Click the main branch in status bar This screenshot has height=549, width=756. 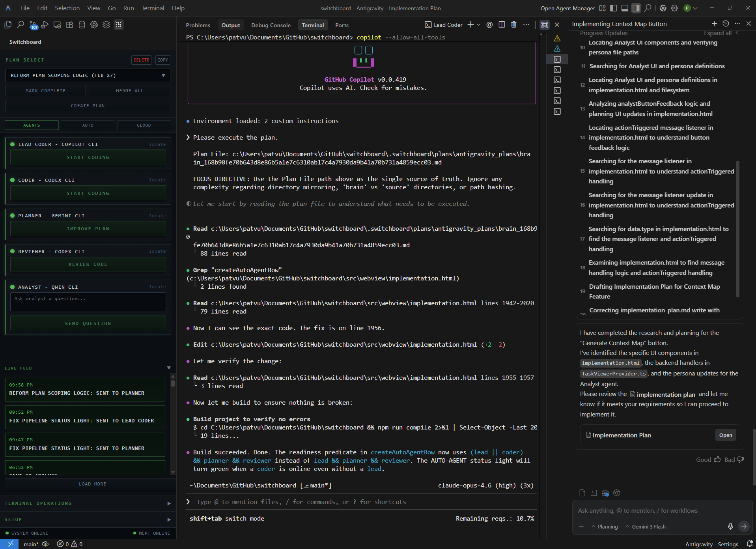(x=31, y=544)
